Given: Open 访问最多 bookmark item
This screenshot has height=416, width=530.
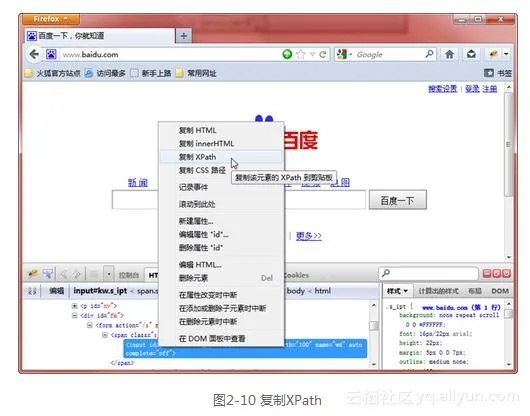Looking at the screenshot, I should pyautogui.click(x=105, y=73).
